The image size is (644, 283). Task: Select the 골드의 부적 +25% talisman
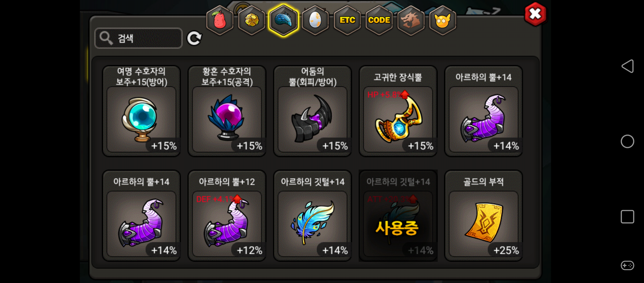tap(484, 216)
